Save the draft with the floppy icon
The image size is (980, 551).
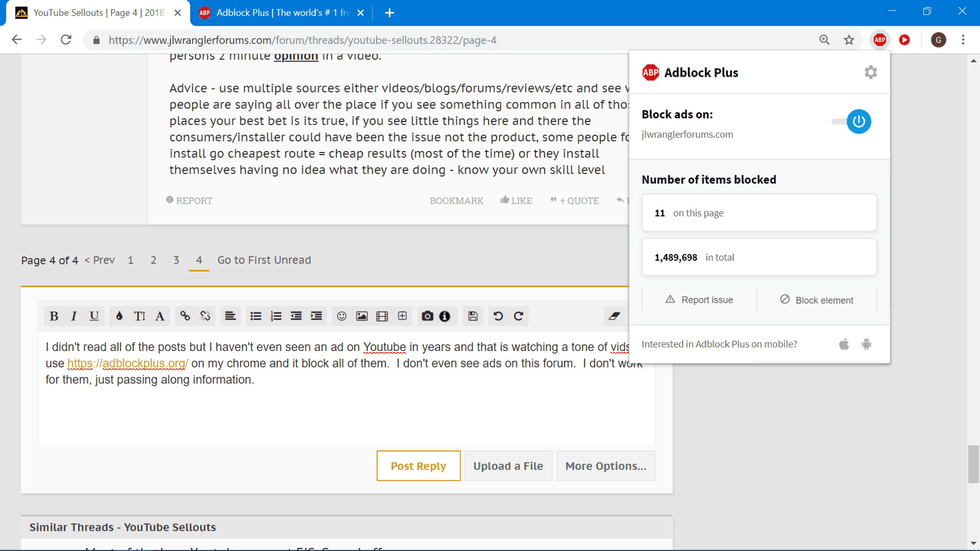[x=473, y=316]
